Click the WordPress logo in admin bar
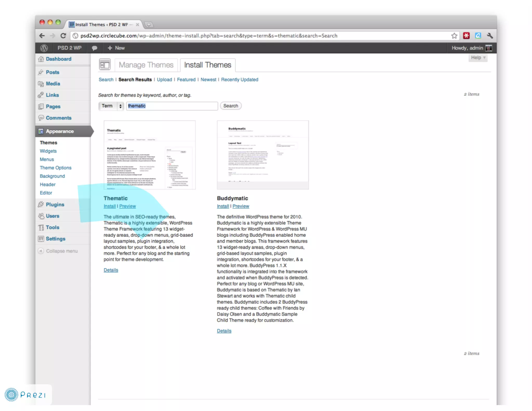The height and width of the screenshot is (411, 532). click(x=44, y=48)
